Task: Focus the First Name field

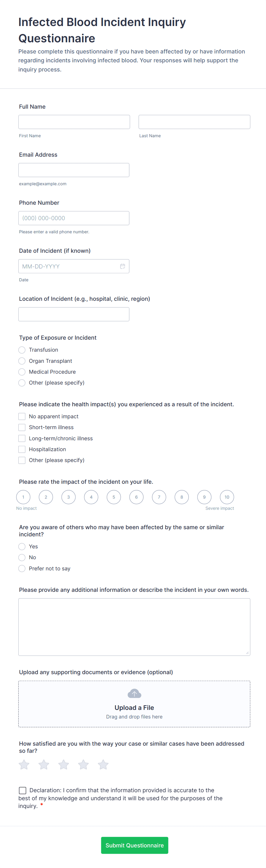Action: pyautogui.click(x=74, y=122)
